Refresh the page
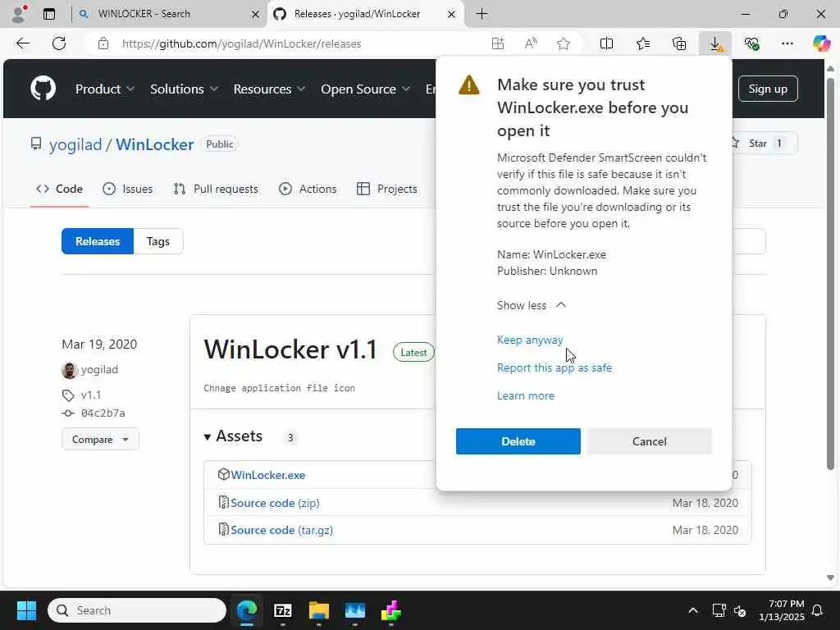The image size is (840, 630). point(59,43)
